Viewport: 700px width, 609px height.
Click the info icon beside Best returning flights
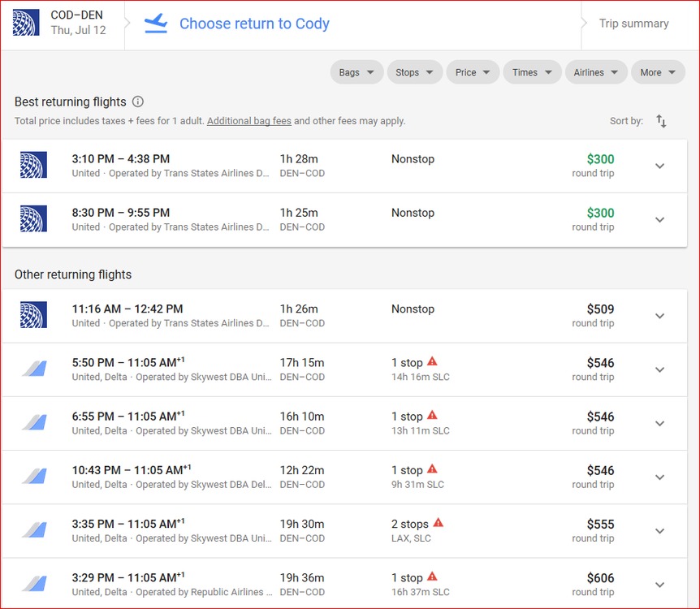click(x=138, y=102)
